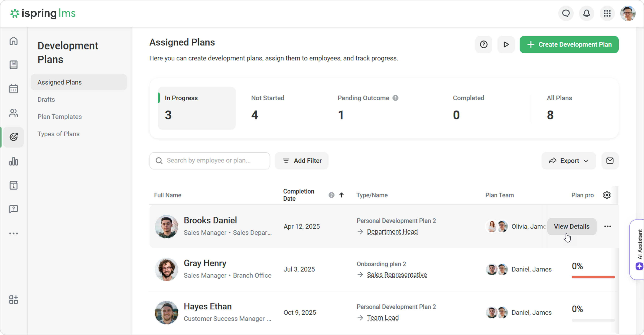
Task: Click the notifications bell icon
Action: (586, 13)
